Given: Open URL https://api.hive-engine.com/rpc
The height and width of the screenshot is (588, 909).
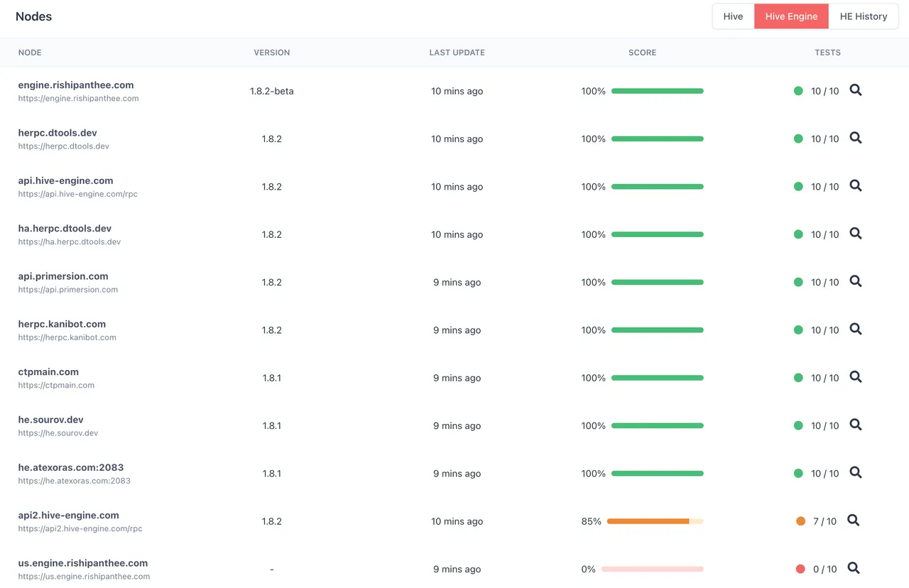Looking at the screenshot, I should [78, 194].
